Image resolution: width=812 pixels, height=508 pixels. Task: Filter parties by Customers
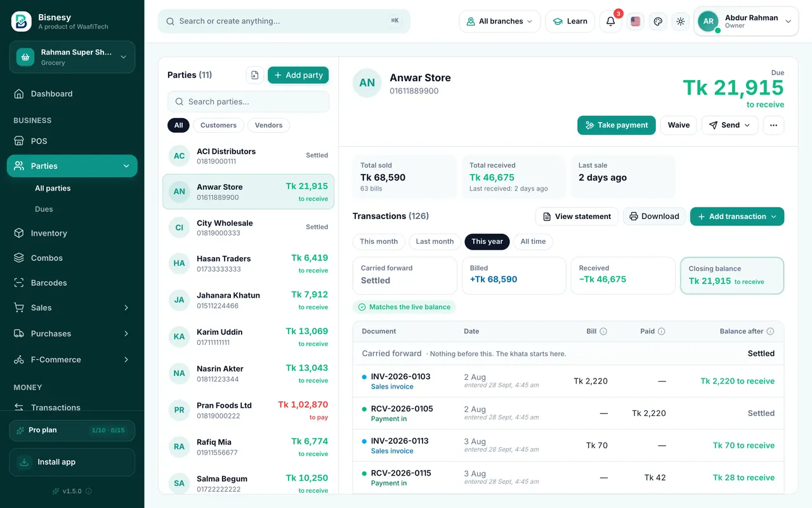point(218,125)
